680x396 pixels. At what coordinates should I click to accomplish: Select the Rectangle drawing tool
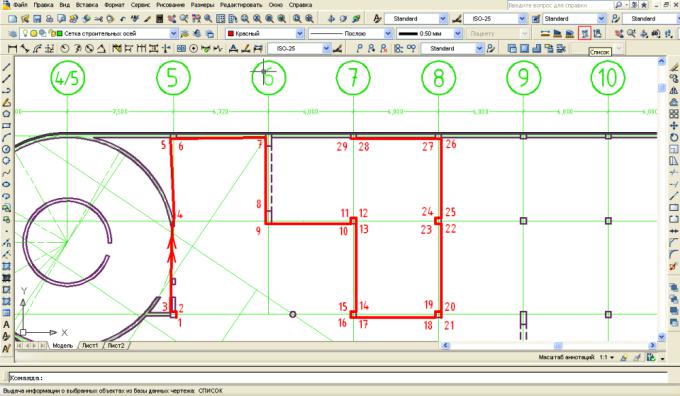[x=7, y=126]
